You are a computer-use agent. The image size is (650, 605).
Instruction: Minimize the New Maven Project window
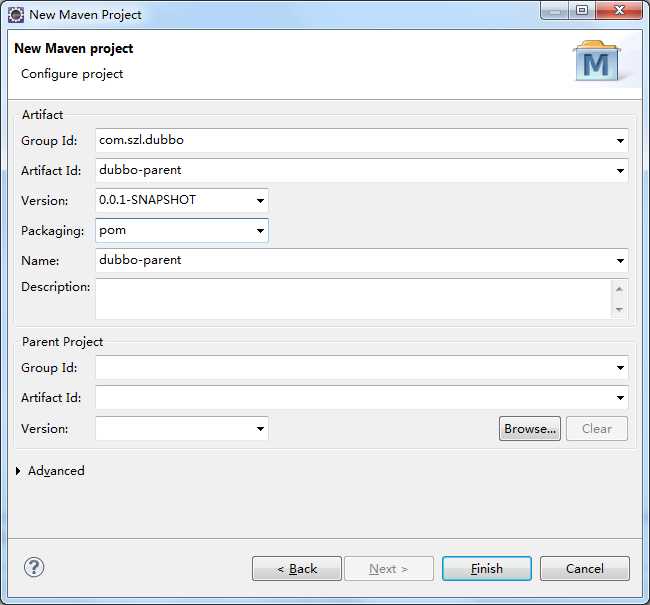pyautogui.click(x=555, y=10)
